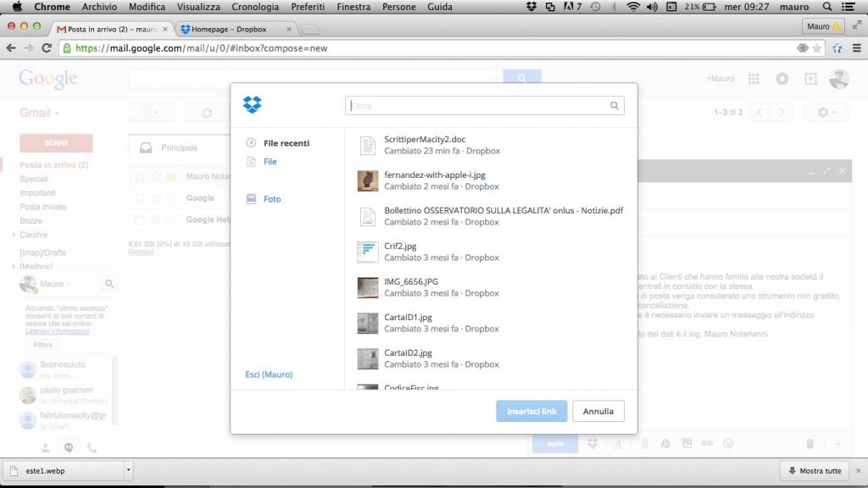Image resolution: width=868 pixels, height=488 pixels.
Task: Expand the Cerchie label in Gmail sidebar
Action: coord(14,235)
